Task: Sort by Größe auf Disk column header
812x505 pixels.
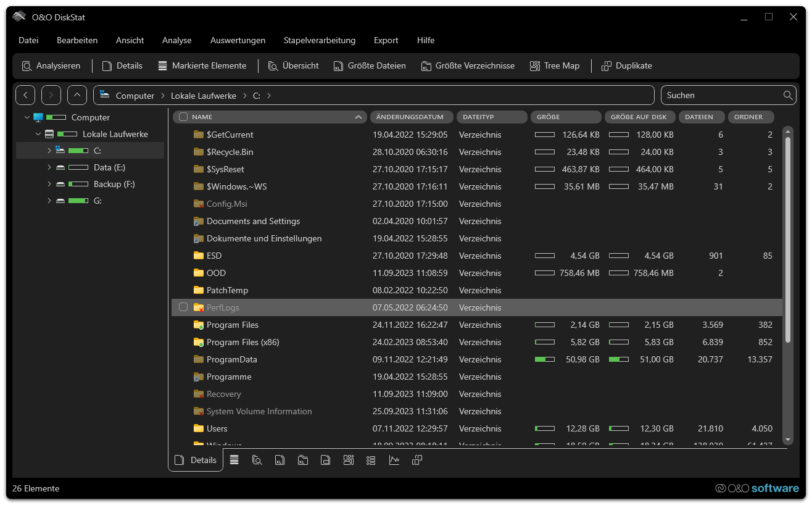Action: [640, 117]
